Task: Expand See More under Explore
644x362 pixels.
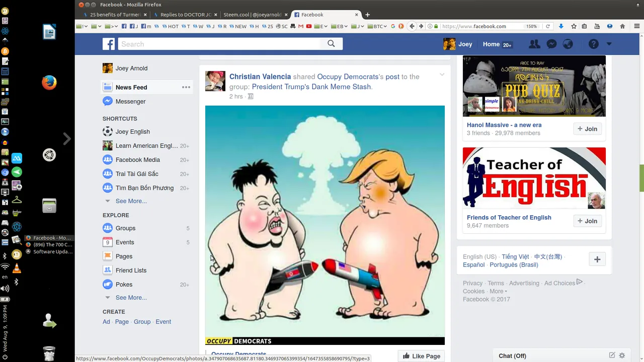Action: [x=131, y=298]
